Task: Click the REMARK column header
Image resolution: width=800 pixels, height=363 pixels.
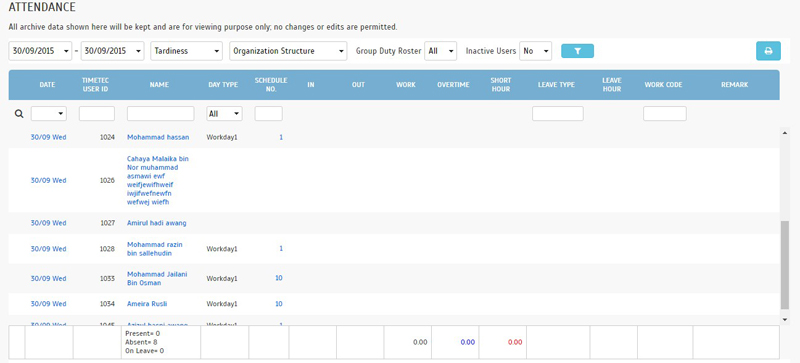Action: coord(735,85)
